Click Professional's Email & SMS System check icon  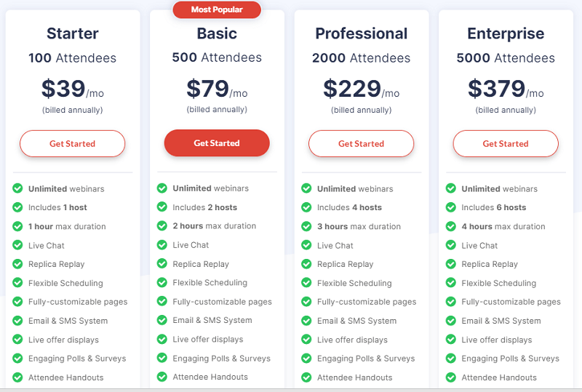tap(306, 320)
